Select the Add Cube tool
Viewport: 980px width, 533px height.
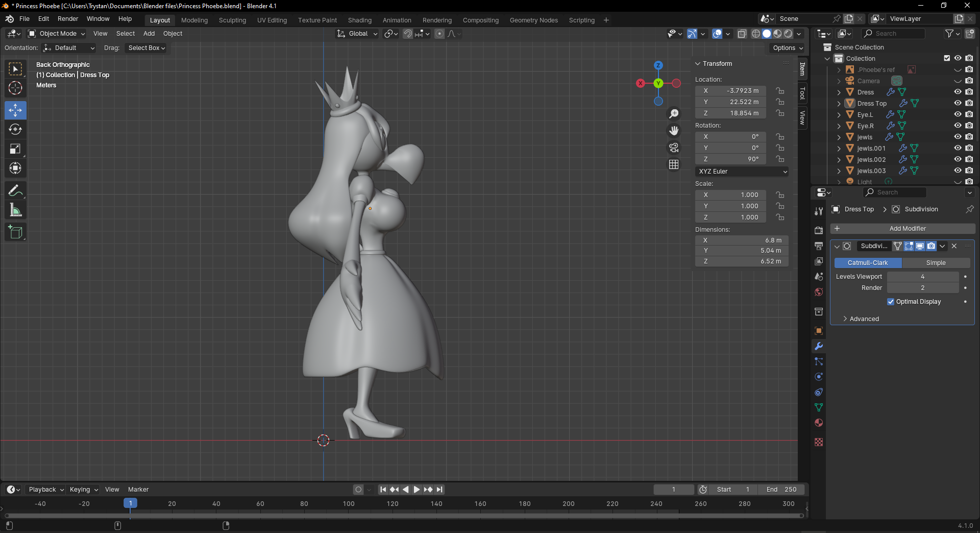tap(15, 232)
